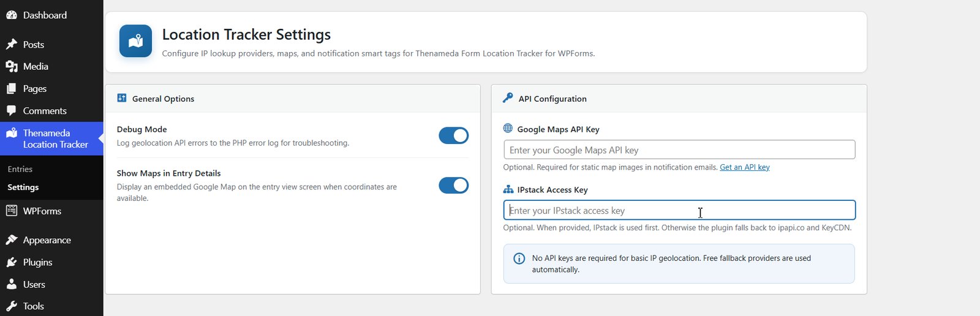Click the API Configuration key icon
The height and width of the screenshot is (316, 980).
(x=508, y=98)
